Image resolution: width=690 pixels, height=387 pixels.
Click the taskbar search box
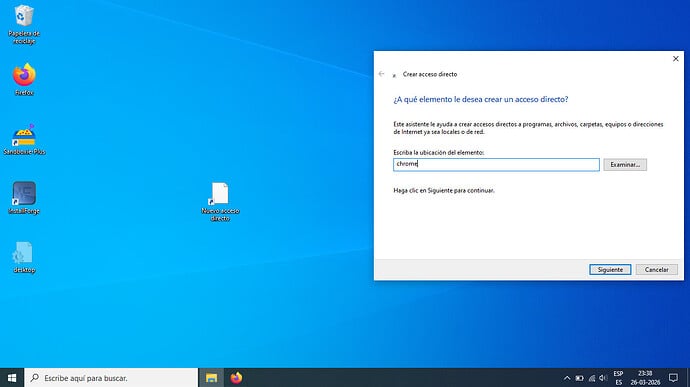111,378
